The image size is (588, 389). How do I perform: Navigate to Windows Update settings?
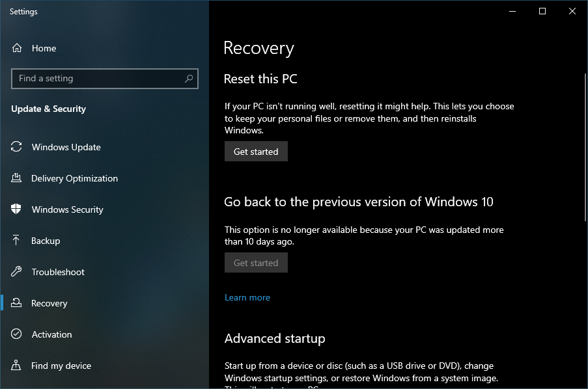click(x=66, y=147)
